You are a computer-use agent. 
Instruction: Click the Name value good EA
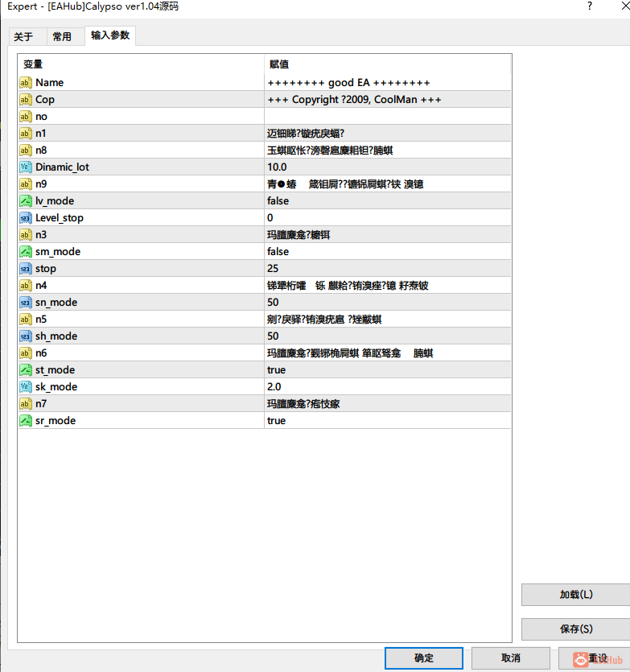[x=348, y=83]
